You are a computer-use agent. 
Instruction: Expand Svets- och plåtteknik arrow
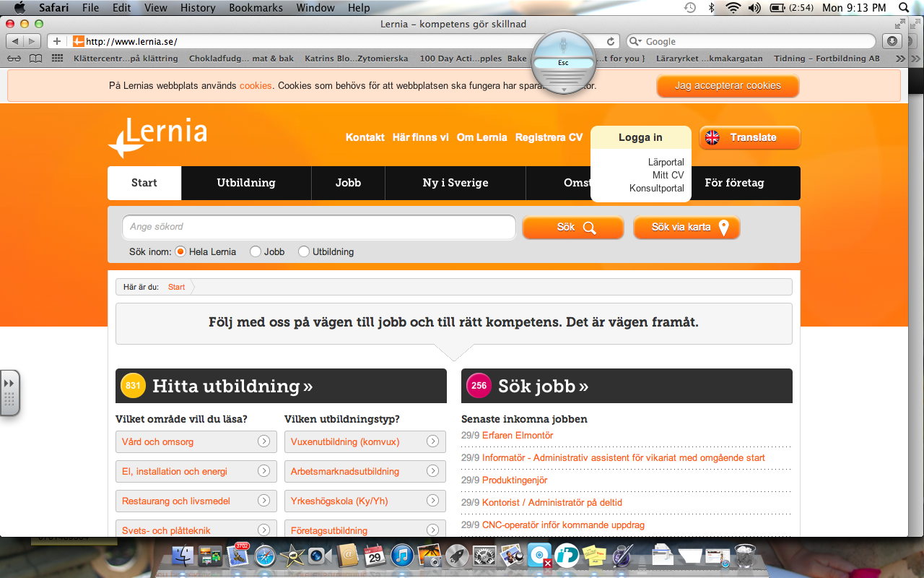pos(264,530)
